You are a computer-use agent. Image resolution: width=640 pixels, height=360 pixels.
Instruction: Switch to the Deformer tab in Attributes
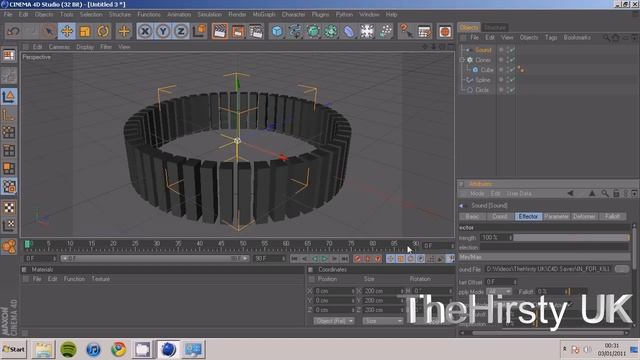[x=584, y=216]
